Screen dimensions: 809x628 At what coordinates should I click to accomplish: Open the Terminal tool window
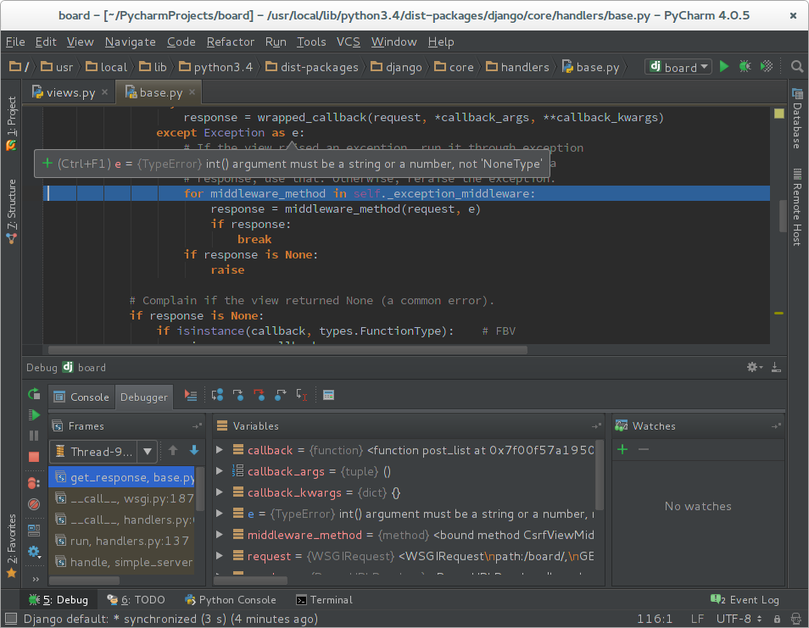tap(324, 600)
